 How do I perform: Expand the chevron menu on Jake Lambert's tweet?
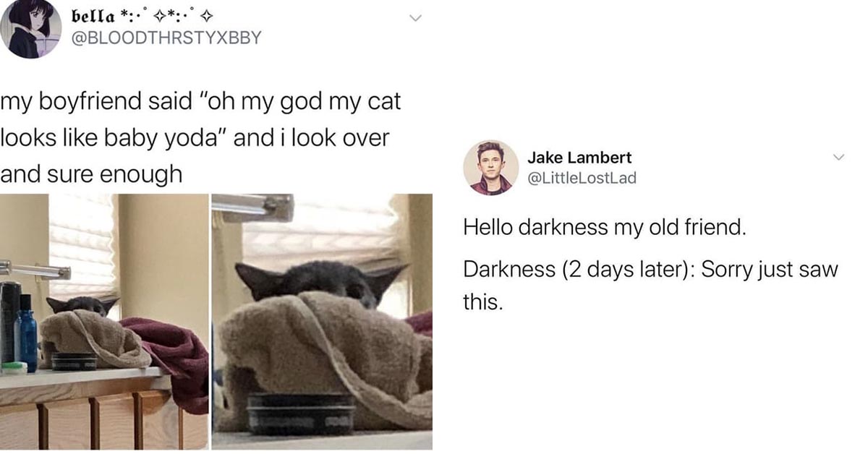[838, 157]
